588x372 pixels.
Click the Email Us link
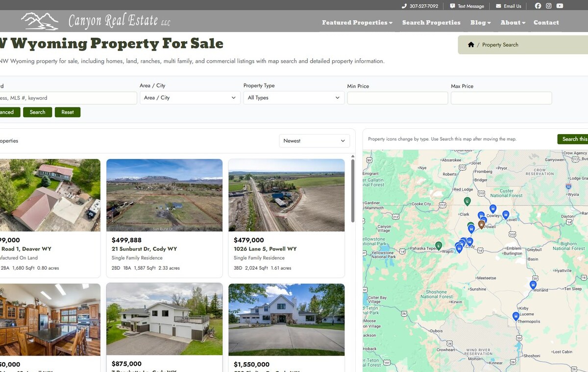513,6
